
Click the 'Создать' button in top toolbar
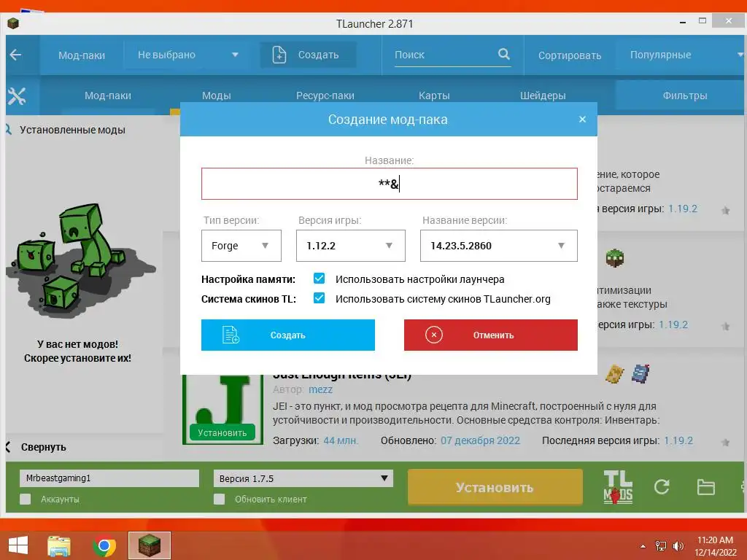pos(308,55)
